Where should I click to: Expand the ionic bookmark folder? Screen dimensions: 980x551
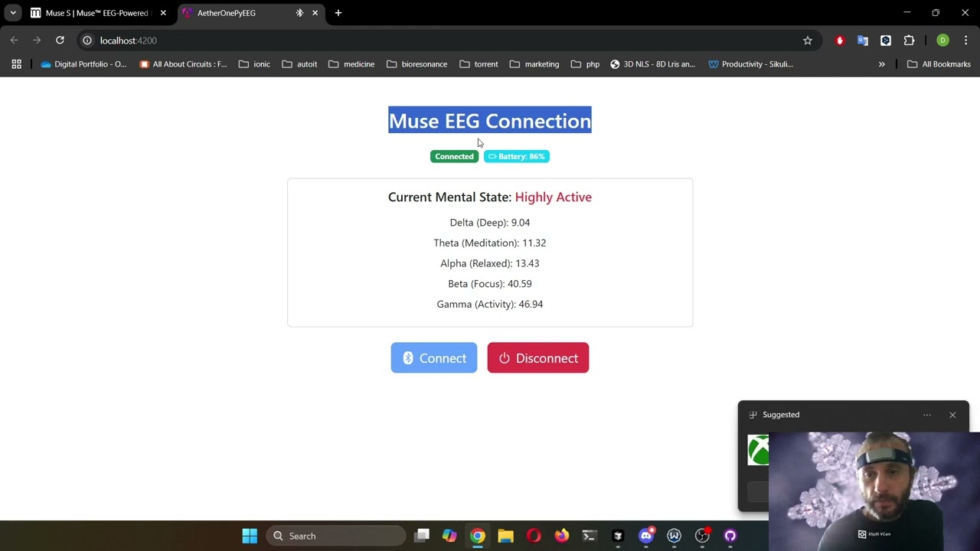[x=254, y=64]
